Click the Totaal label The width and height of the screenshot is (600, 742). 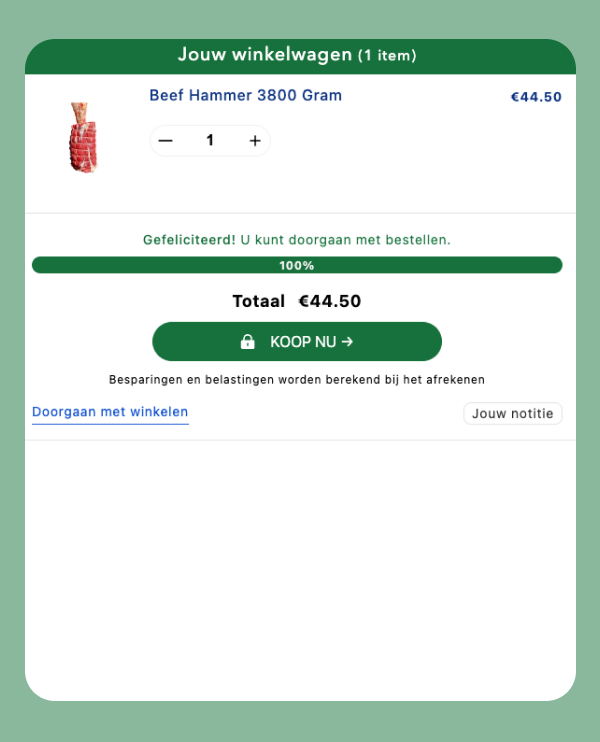[x=258, y=301]
